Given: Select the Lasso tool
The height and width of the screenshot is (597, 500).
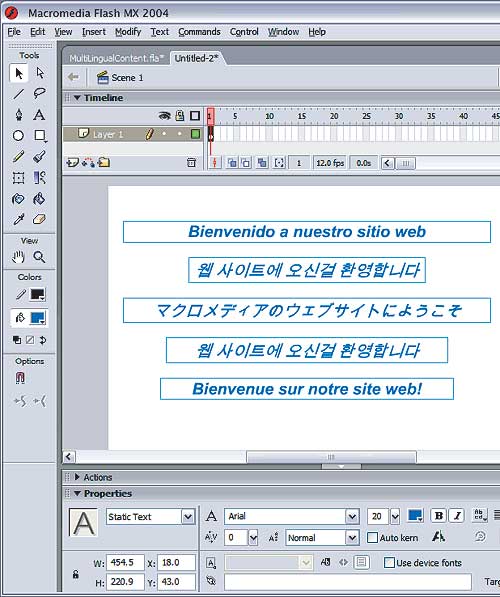Looking at the screenshot, I should point(40,94).
